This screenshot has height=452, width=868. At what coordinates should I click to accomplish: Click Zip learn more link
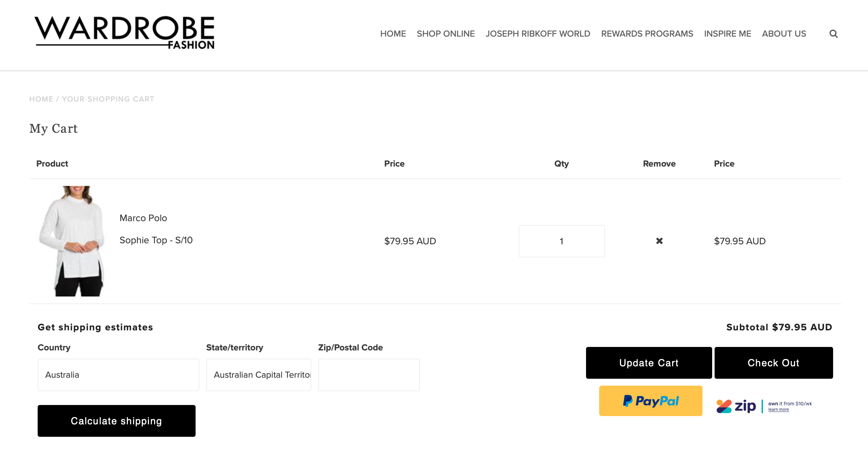[779, 410]
